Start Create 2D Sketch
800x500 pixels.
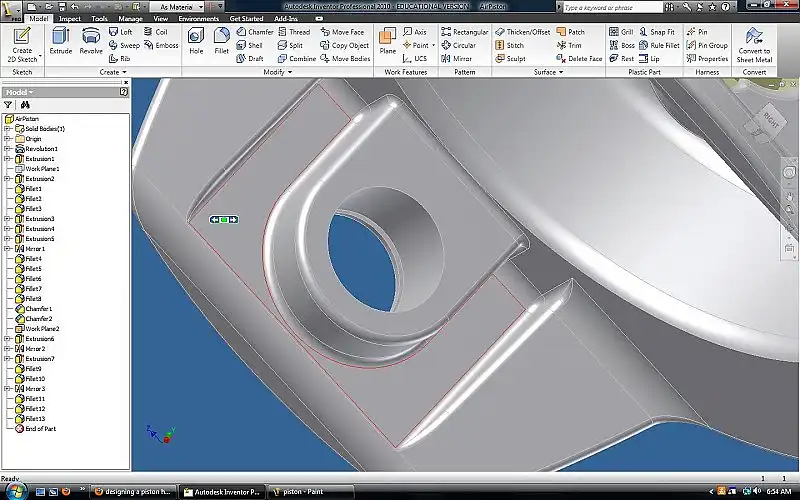pos(21,43)
